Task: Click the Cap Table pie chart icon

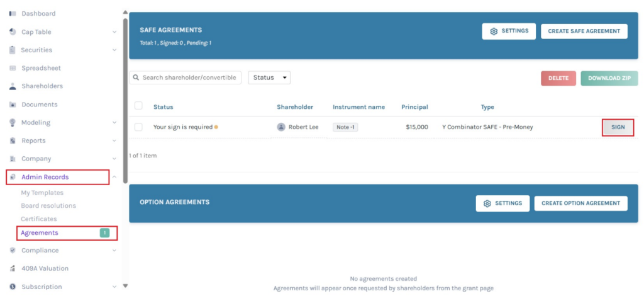Action: coord(13,31)
